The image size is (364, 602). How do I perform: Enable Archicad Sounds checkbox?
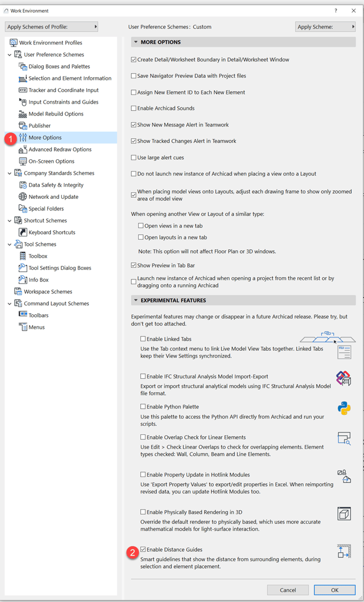click(134, 108)
